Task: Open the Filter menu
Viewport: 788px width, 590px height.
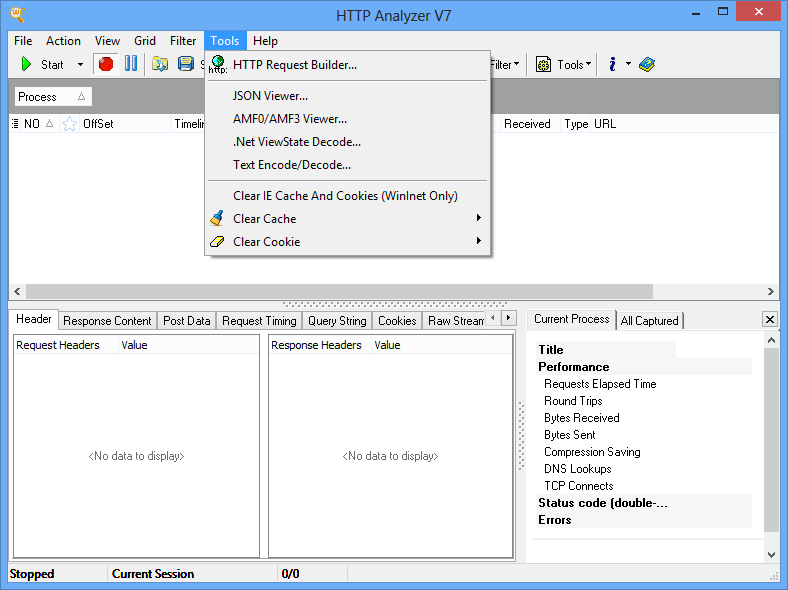Action: tap(183, 41)
